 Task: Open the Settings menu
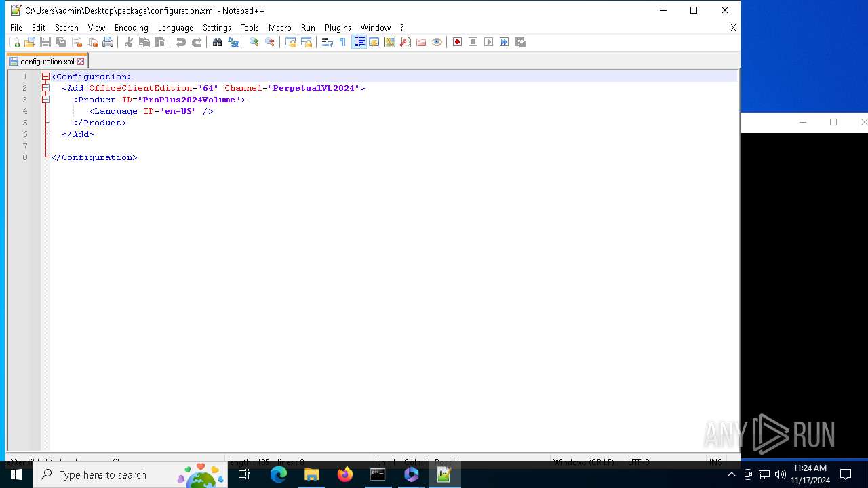pyautogui.click(x=217, y=28)
